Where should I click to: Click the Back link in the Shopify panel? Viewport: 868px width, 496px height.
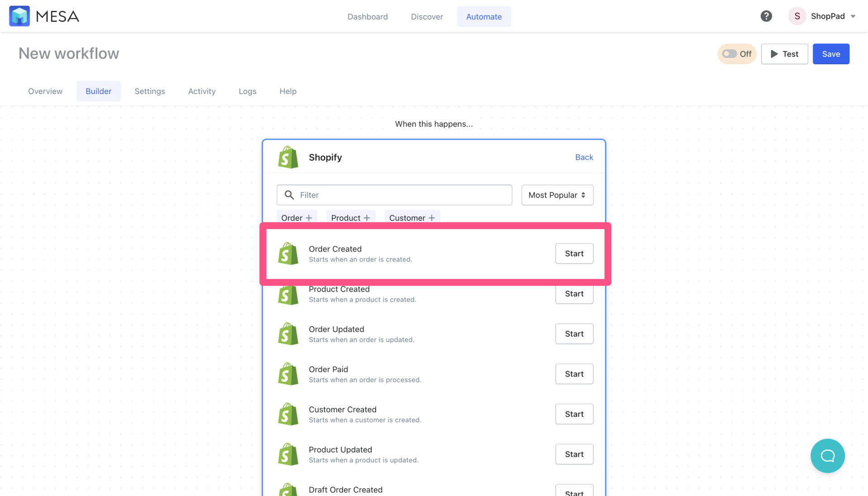[584, 157]
